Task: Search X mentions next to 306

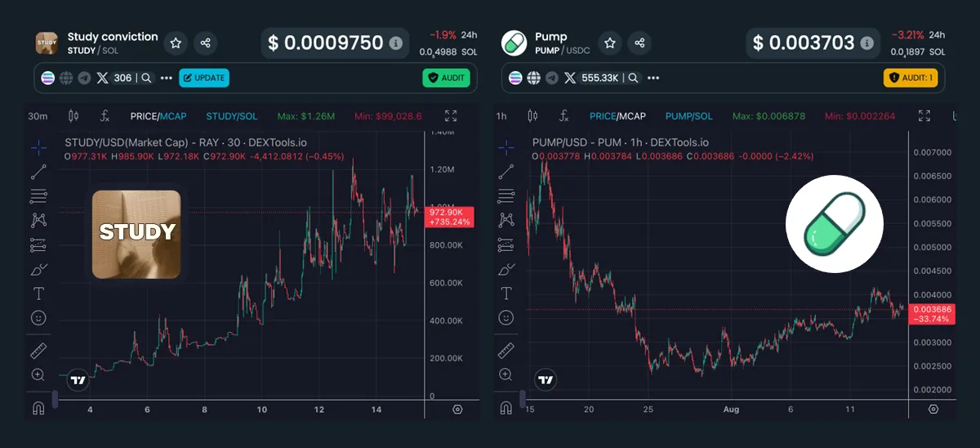Action: tap(146, 78)
